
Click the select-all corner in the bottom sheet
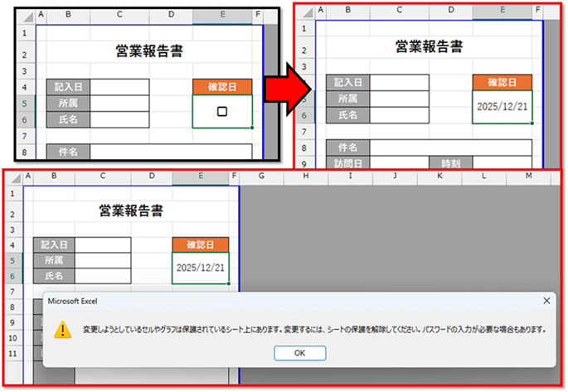pyautogui.click(x=15, y=177)
